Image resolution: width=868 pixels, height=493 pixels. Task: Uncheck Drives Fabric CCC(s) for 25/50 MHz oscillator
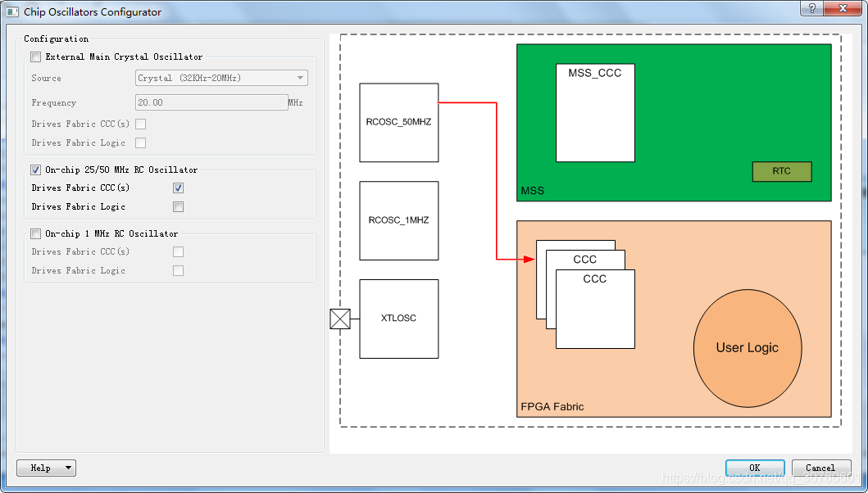[x=178, y=188]
